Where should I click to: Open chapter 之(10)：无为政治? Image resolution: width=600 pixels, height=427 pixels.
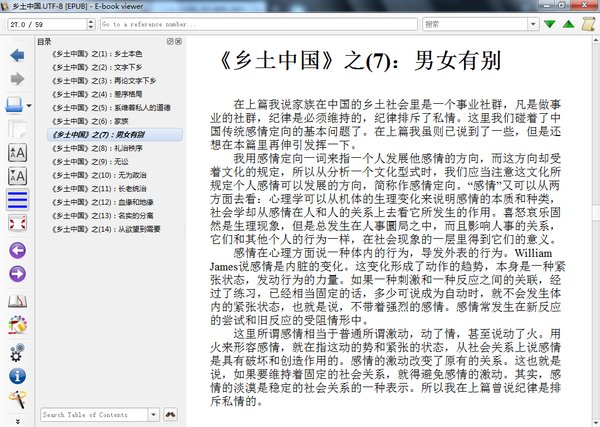click(99, 175)
